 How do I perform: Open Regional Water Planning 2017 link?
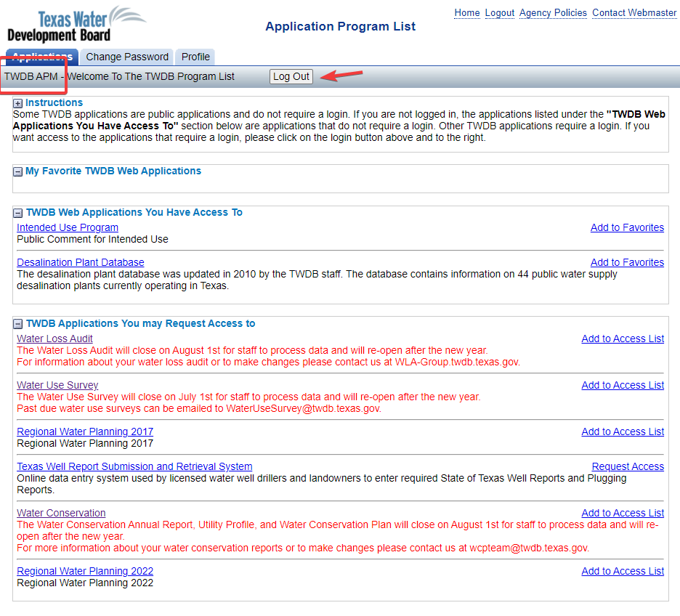point(85,431)
